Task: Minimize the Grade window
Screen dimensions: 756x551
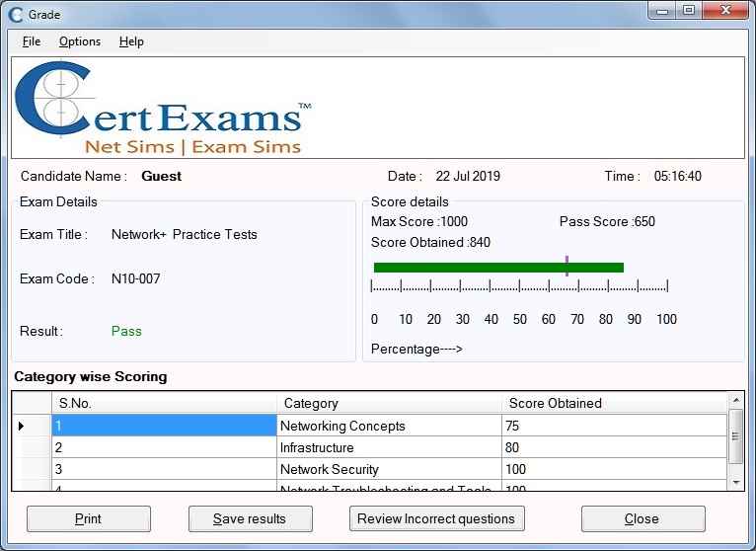Action: [x=663, y=11]
